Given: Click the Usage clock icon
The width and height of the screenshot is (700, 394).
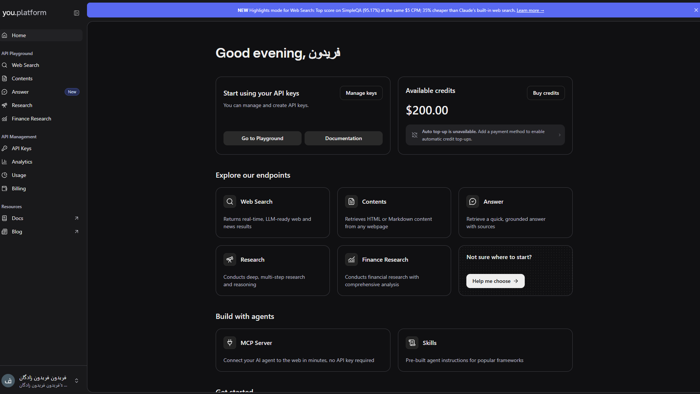Looking at the screenshot, I should tap(4, 175).
